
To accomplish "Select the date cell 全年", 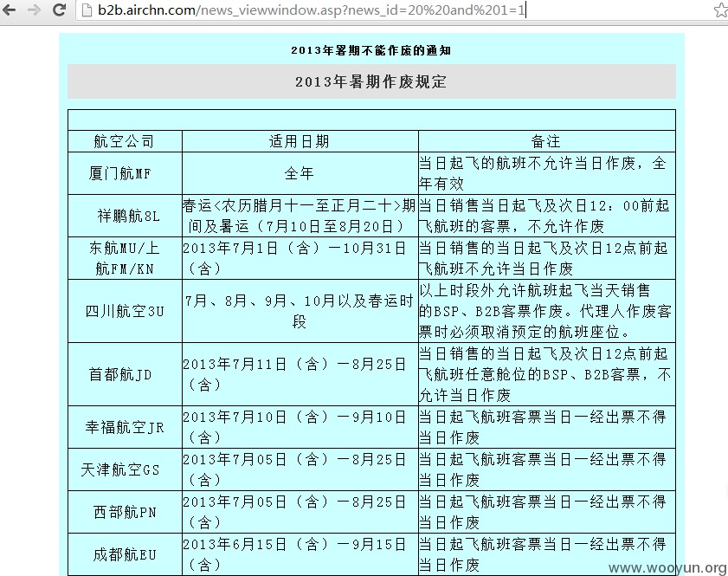I will tap(300, 173).
